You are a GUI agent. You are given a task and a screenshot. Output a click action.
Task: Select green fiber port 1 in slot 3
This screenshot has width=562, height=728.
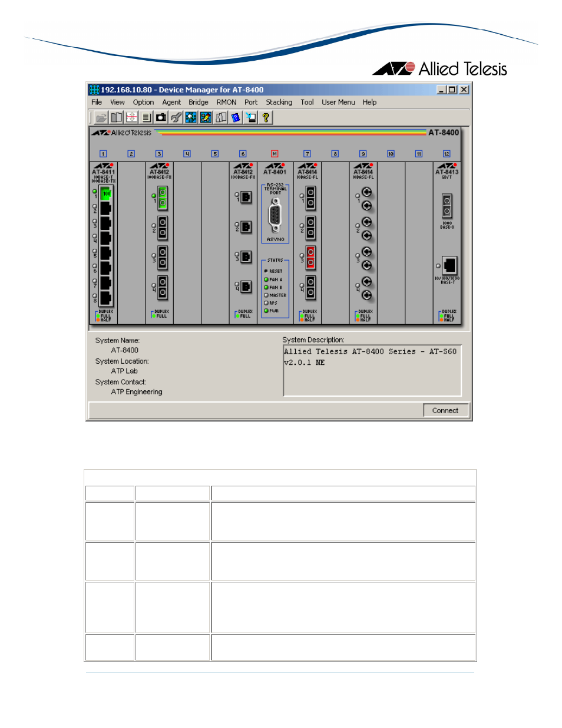163,198
